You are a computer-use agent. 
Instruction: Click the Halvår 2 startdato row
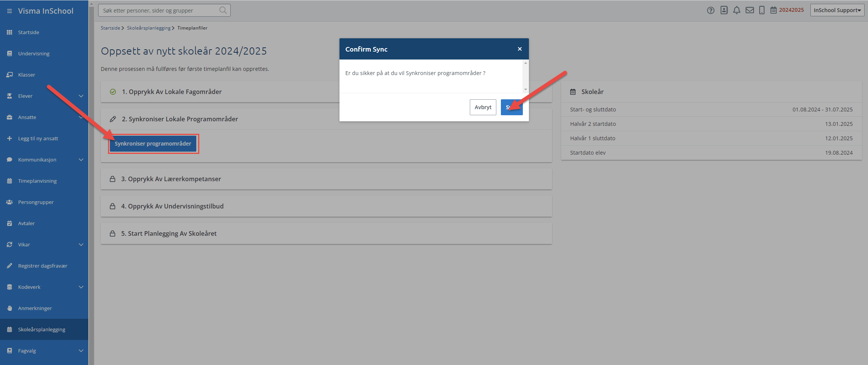(711, 124)
